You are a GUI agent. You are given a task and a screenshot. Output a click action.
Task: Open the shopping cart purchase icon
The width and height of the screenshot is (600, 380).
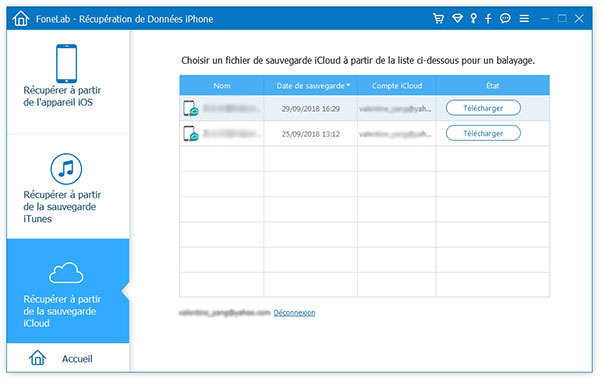pyautogui.click(x=439, y=18)
